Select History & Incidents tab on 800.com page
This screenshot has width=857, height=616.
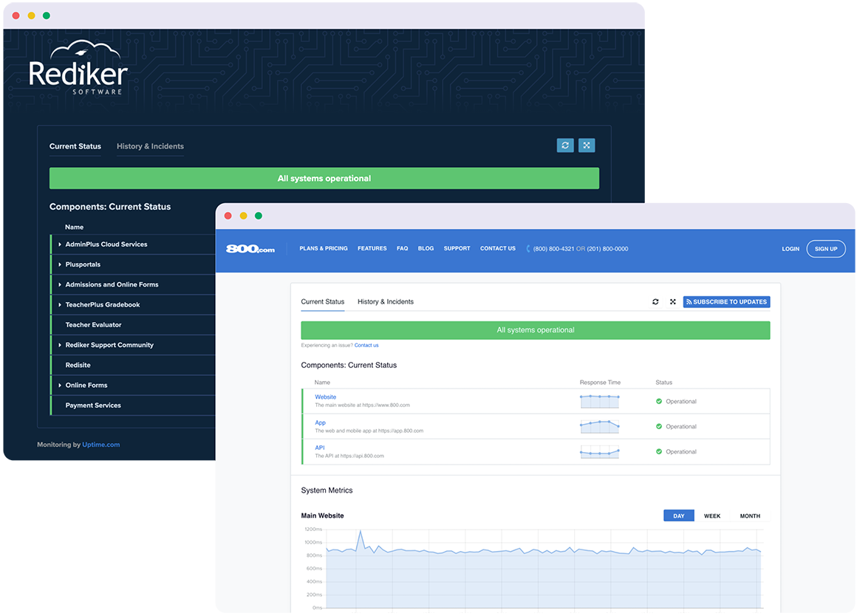pos(386,301)
